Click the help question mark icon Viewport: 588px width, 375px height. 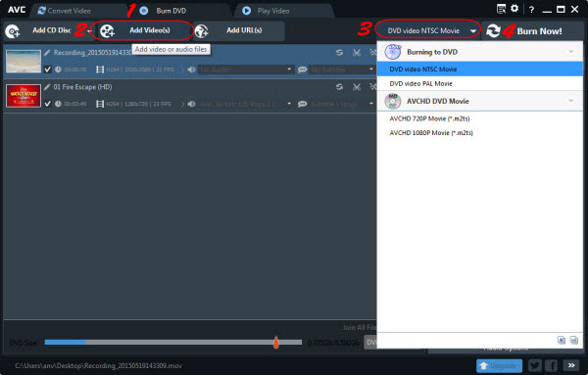[x=531, y=10]
